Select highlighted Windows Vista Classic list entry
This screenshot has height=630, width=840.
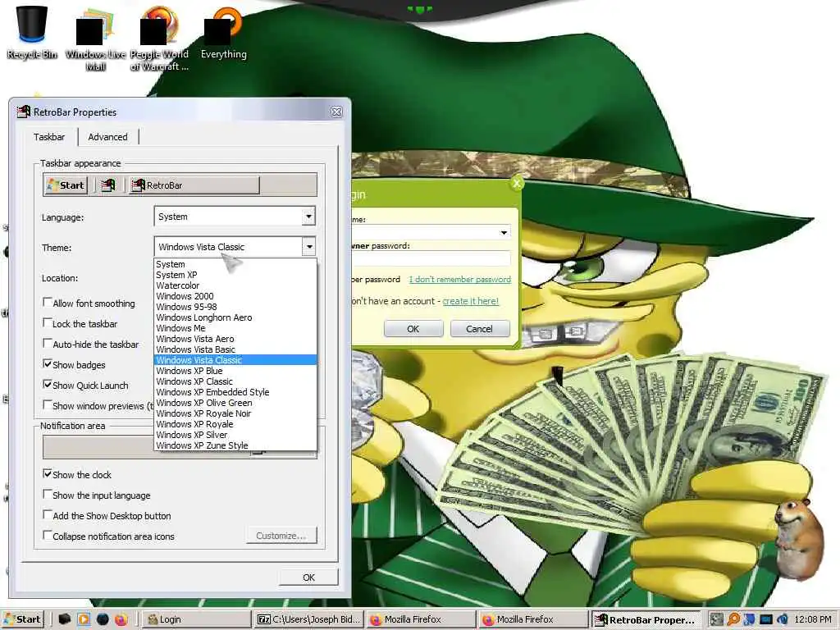click(x=235, y=360)
